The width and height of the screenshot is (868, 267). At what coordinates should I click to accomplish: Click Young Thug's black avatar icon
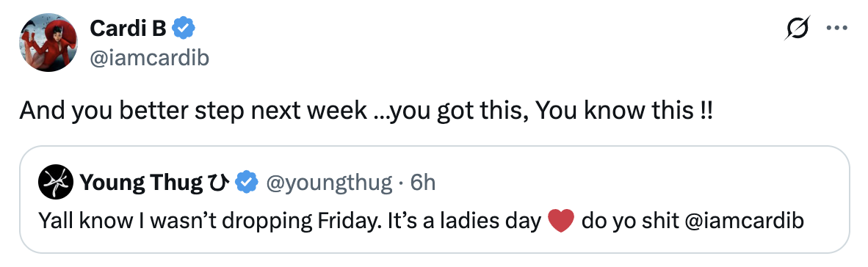click(56, 182)
